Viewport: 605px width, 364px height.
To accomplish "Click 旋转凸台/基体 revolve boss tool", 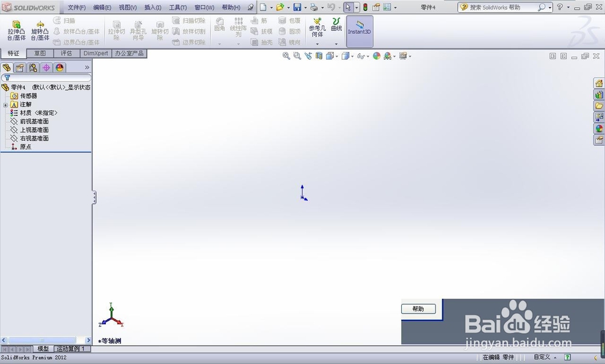I will [x=40, y=31].
